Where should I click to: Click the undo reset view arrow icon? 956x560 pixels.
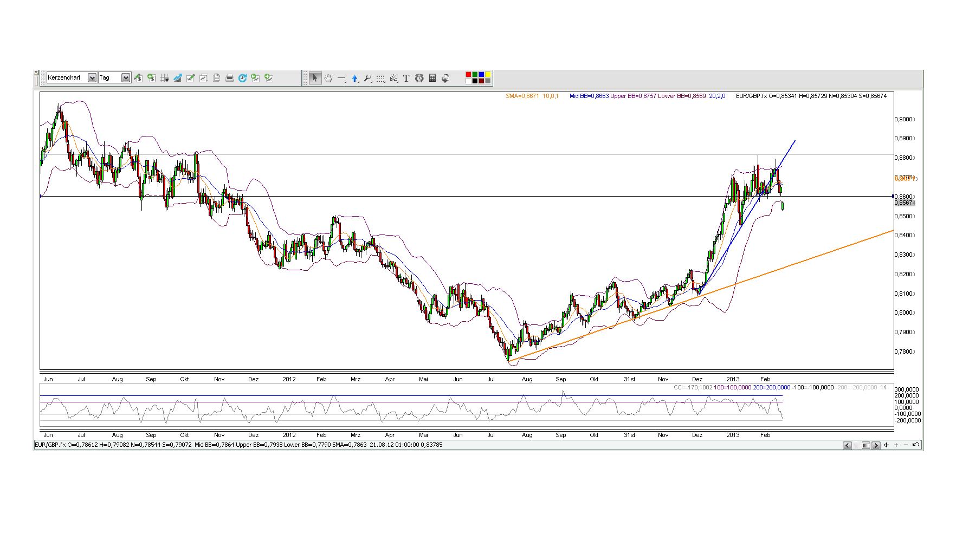(x=915, y=445)
